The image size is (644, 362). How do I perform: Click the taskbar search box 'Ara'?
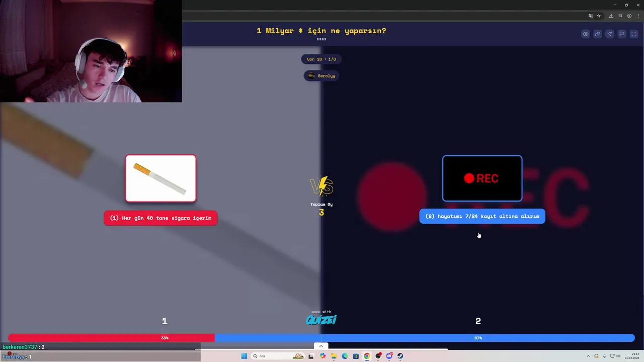point(278,356)
